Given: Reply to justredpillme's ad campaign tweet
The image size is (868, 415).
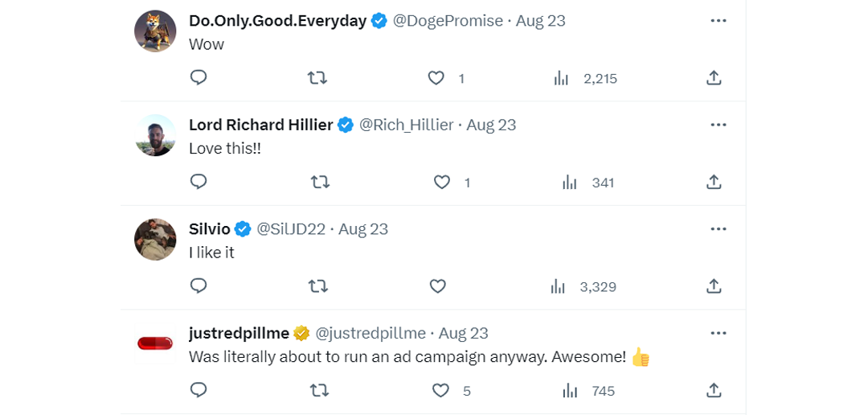Looking at the screenshot, I should point(199,391).
